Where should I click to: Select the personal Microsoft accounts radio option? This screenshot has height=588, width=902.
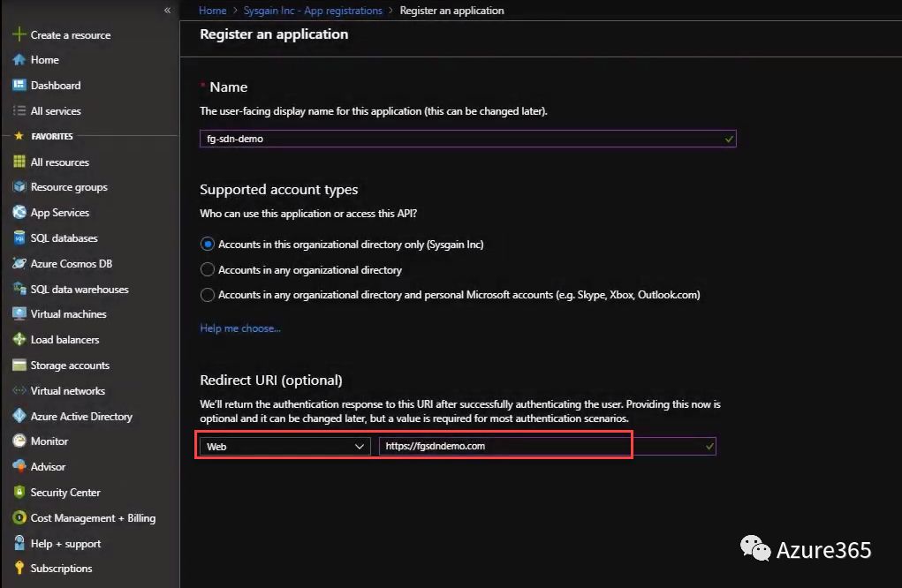(208, 294)
